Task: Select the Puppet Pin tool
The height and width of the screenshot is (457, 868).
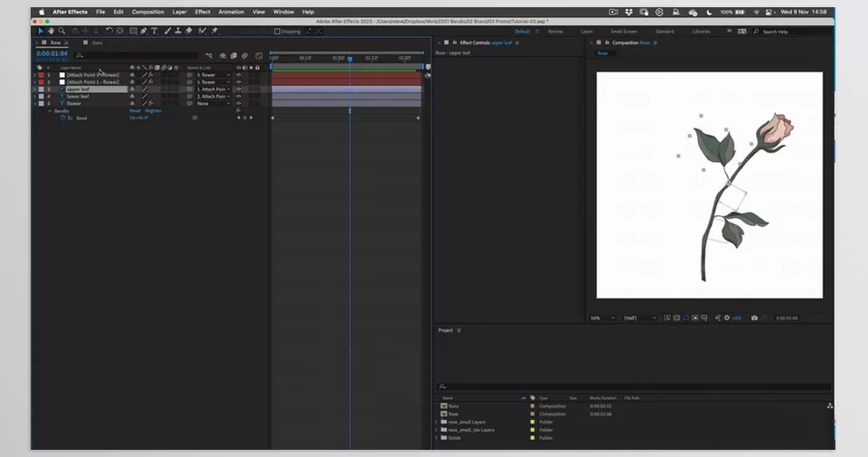Action: [214, 31]
